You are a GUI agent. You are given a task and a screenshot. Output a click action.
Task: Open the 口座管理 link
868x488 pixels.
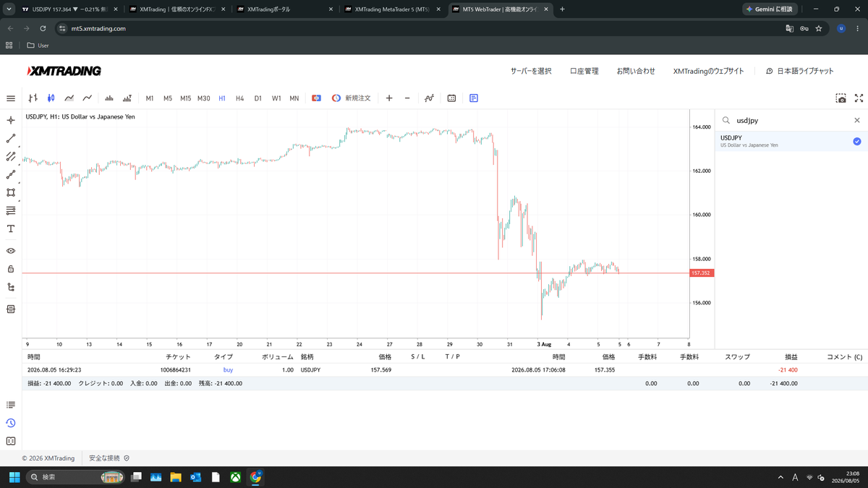[584, 71]
